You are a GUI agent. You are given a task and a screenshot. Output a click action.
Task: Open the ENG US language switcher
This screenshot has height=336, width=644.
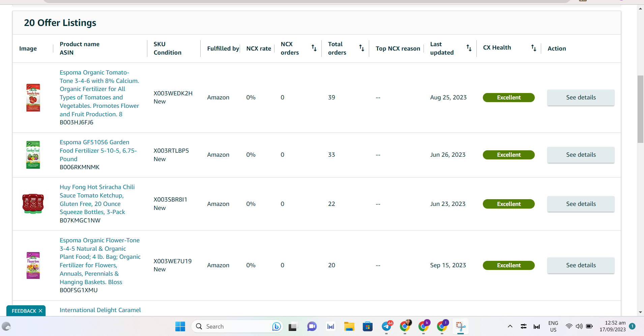pos(553,326)
